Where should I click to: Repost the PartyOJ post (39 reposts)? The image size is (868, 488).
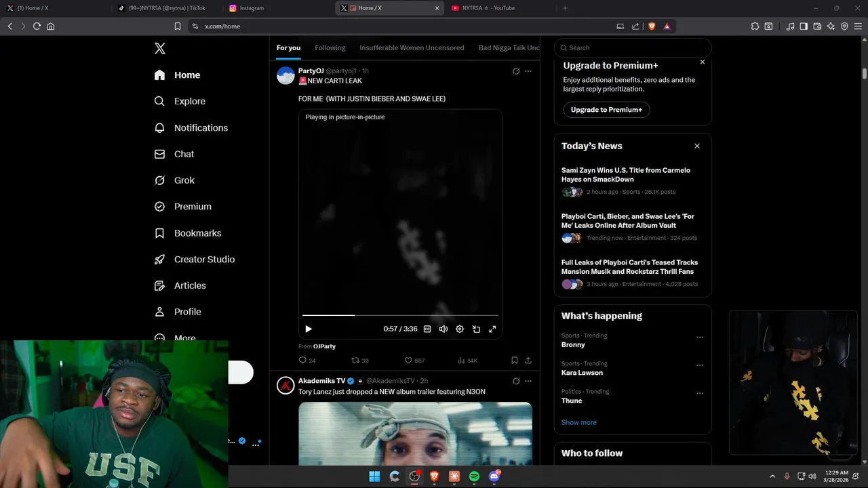pyautogui.click(x=359, y=361)
